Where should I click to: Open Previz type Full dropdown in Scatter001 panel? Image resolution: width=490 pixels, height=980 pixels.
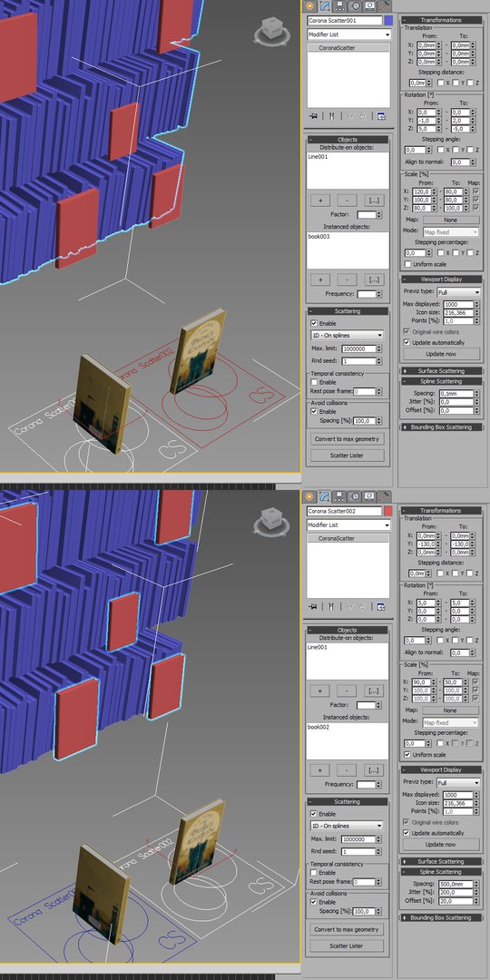(x=458, y=292)
